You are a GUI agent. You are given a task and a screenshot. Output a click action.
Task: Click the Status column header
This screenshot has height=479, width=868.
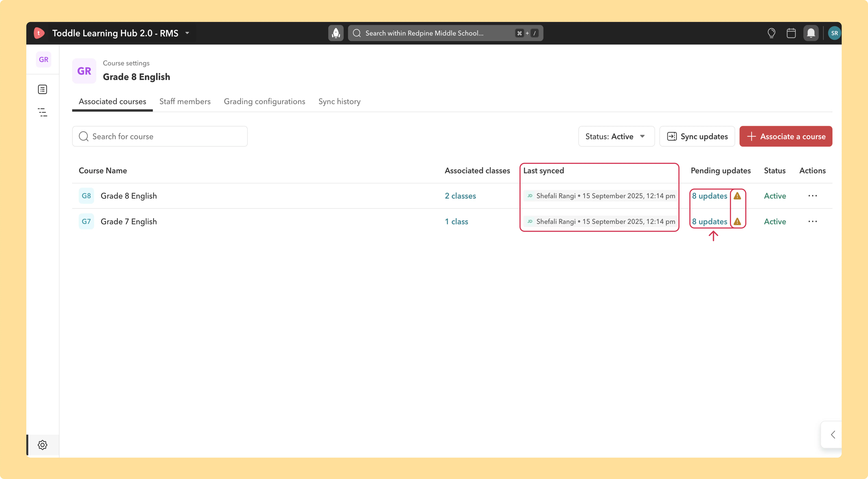[775, 171]
